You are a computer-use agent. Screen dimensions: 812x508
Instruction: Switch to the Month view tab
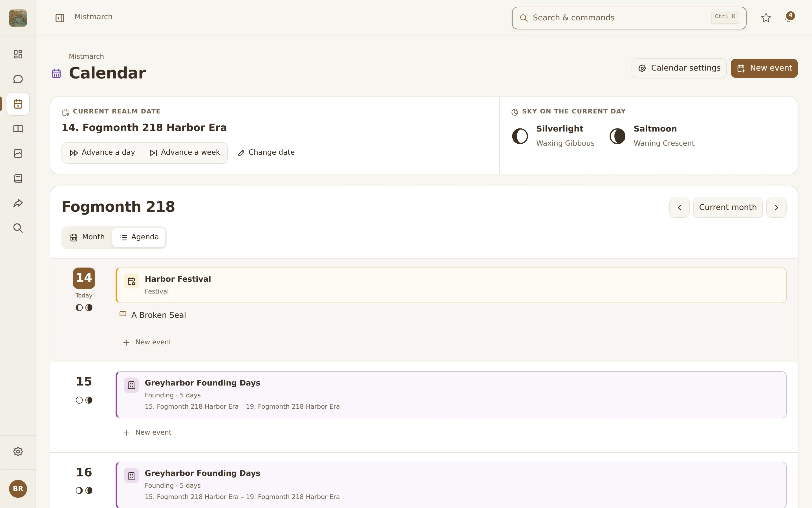point(87,237)
